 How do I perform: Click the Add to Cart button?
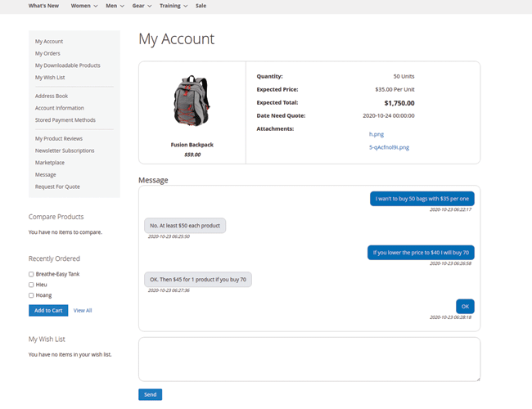click(x=48, y=311)
